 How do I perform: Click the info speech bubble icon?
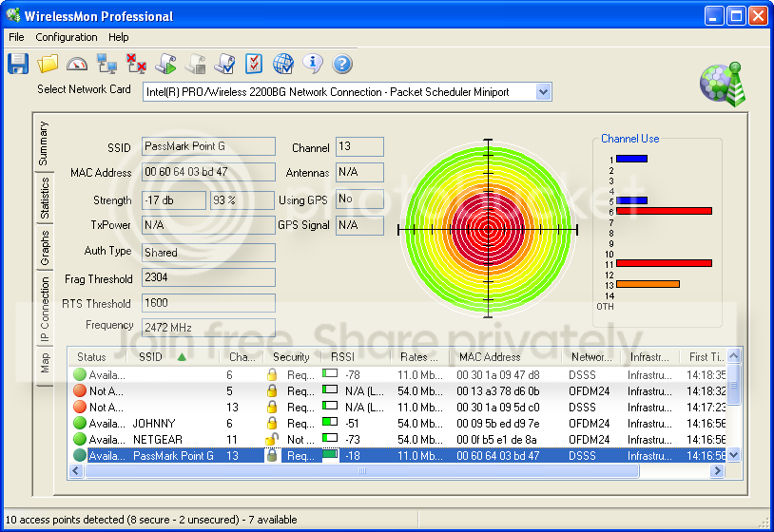(313, 64)
